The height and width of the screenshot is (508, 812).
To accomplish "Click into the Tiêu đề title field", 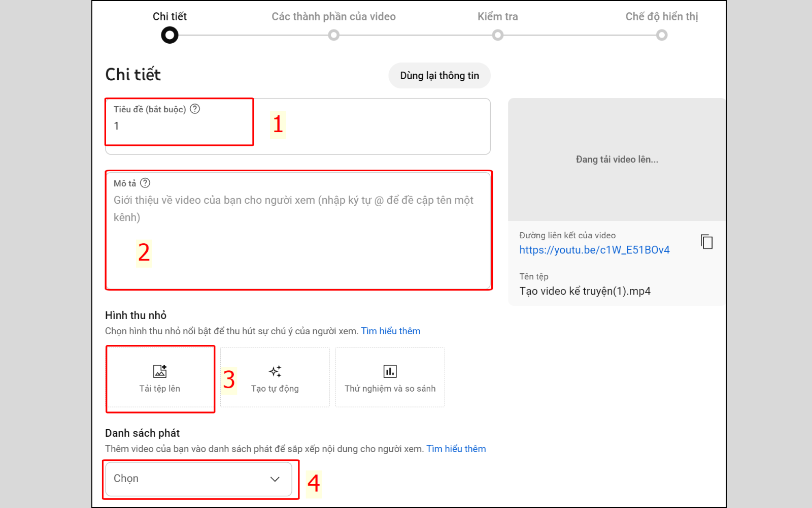I will 297,126.
